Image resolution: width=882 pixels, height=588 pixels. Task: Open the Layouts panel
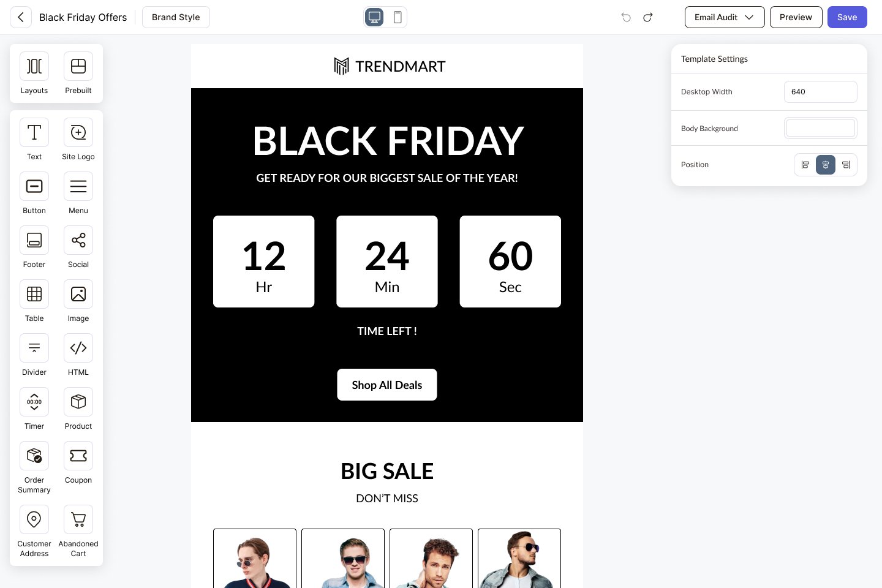point(34,67)
